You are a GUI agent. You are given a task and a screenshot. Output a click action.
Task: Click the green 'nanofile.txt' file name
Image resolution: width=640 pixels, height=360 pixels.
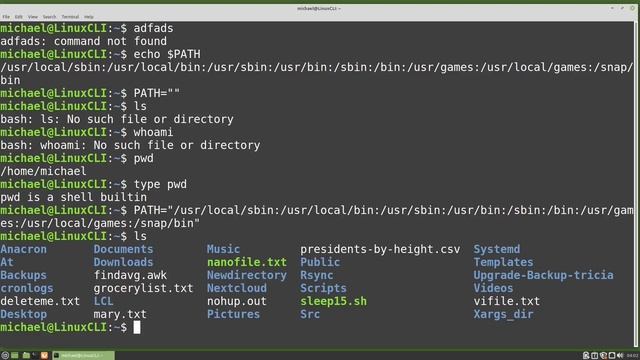point(247,262)
